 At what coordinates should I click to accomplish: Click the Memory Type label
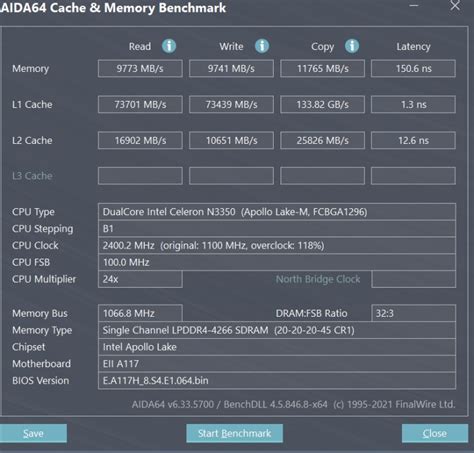tap(42, 331)
